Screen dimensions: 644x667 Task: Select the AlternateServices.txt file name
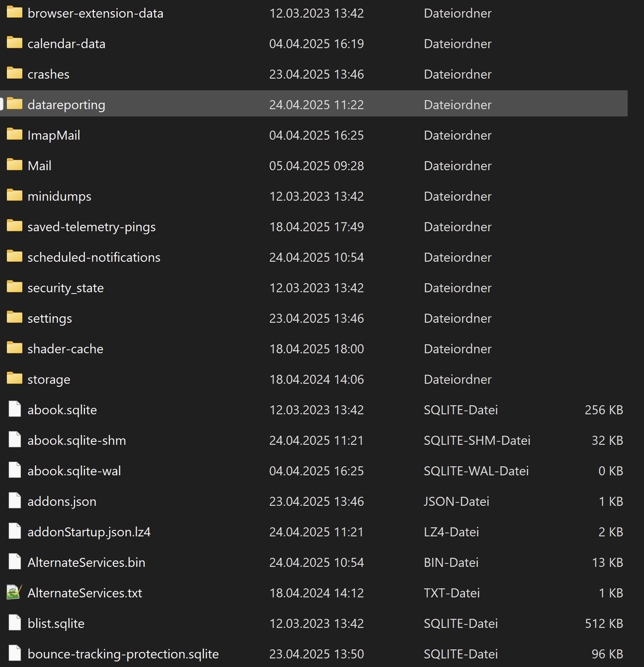[85, 593]
